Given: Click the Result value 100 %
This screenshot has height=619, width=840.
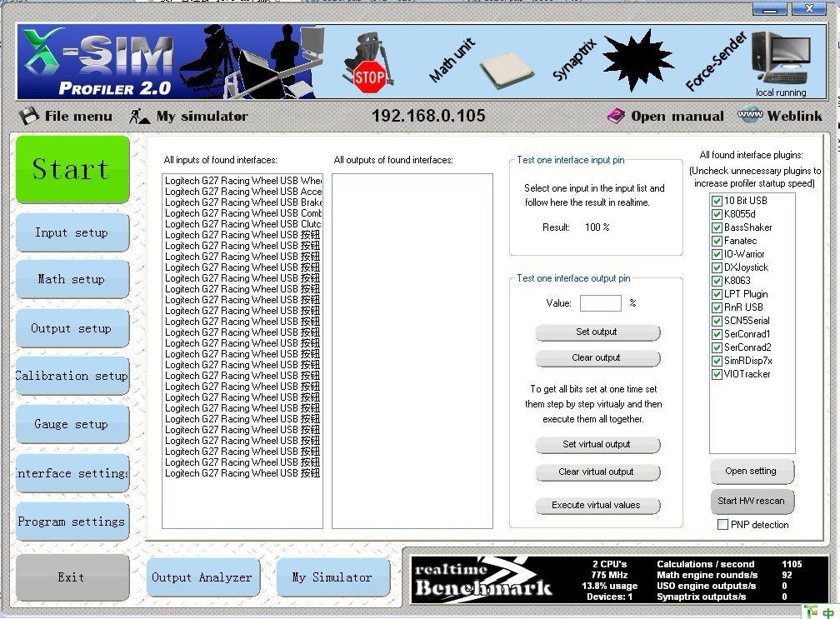Looking at the screenshot, I should tap(597, 227).
